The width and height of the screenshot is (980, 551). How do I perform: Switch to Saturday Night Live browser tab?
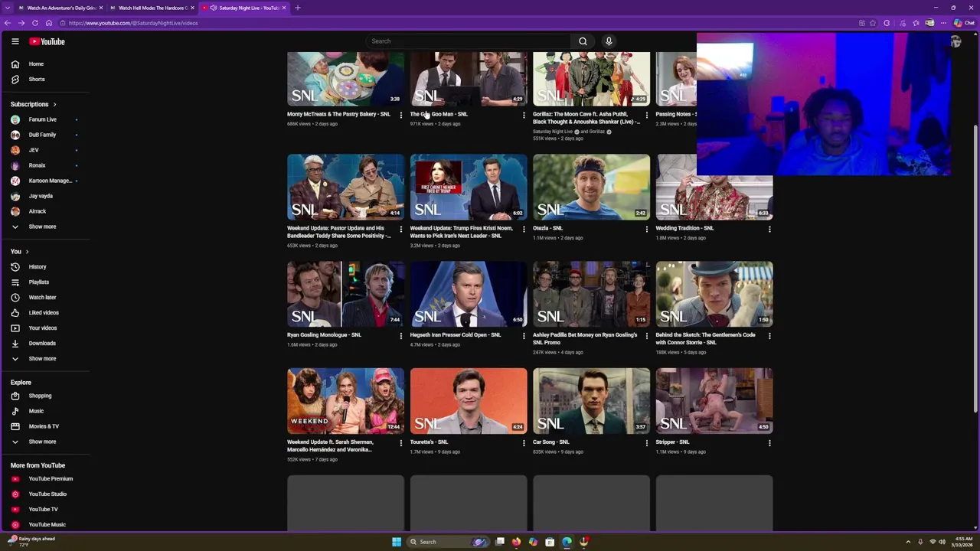245,8
